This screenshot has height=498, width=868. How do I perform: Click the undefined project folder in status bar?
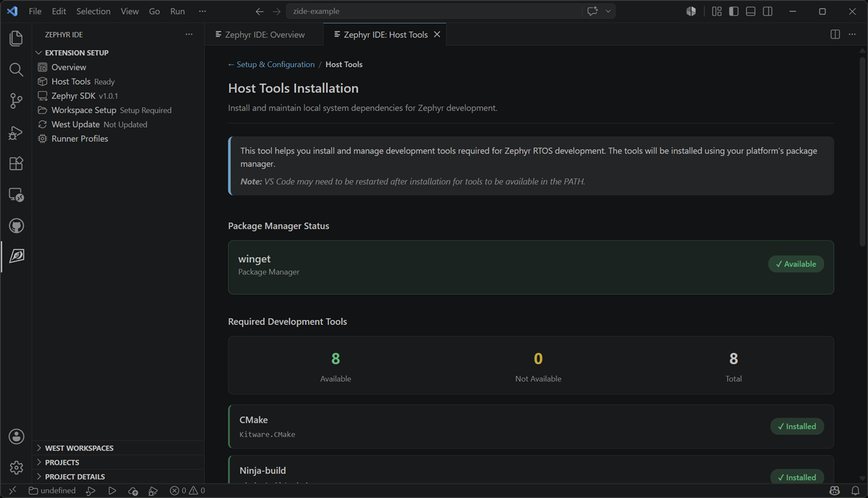(52, 491)
